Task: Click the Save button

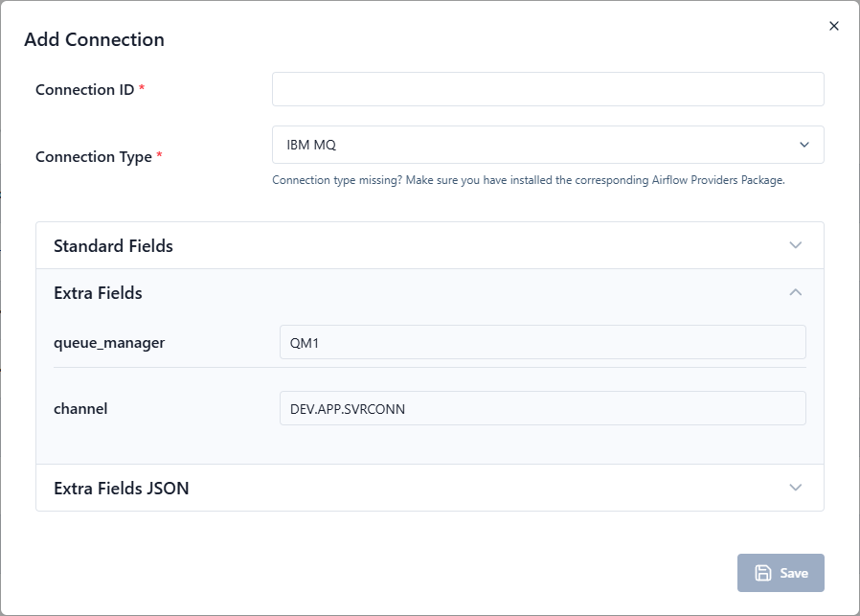Action: pos(781,573)
